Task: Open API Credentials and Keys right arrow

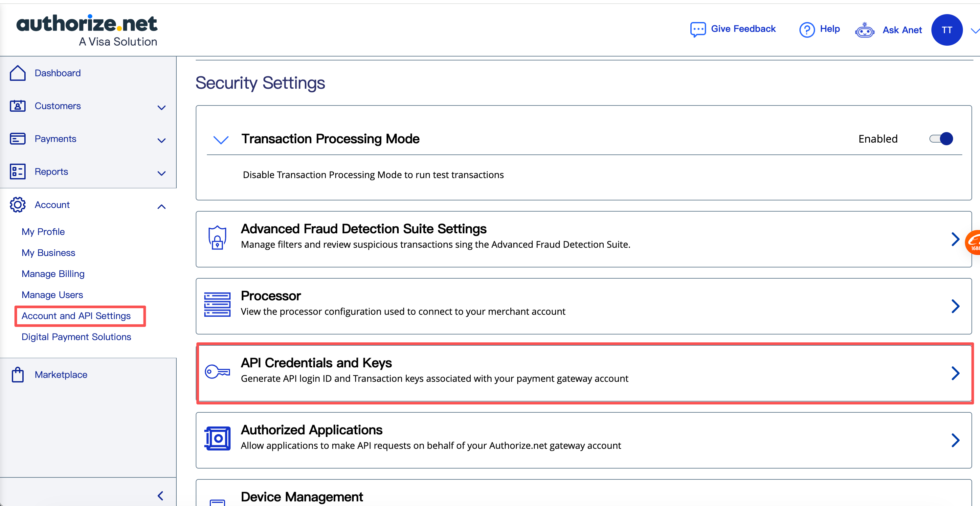Action: [955, 373]
